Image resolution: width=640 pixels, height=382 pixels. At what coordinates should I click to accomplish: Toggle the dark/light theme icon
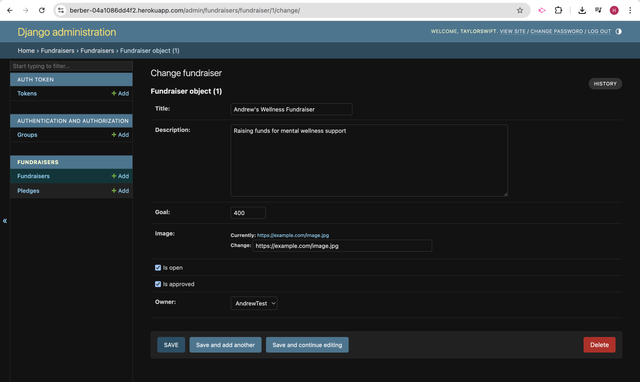618,31
